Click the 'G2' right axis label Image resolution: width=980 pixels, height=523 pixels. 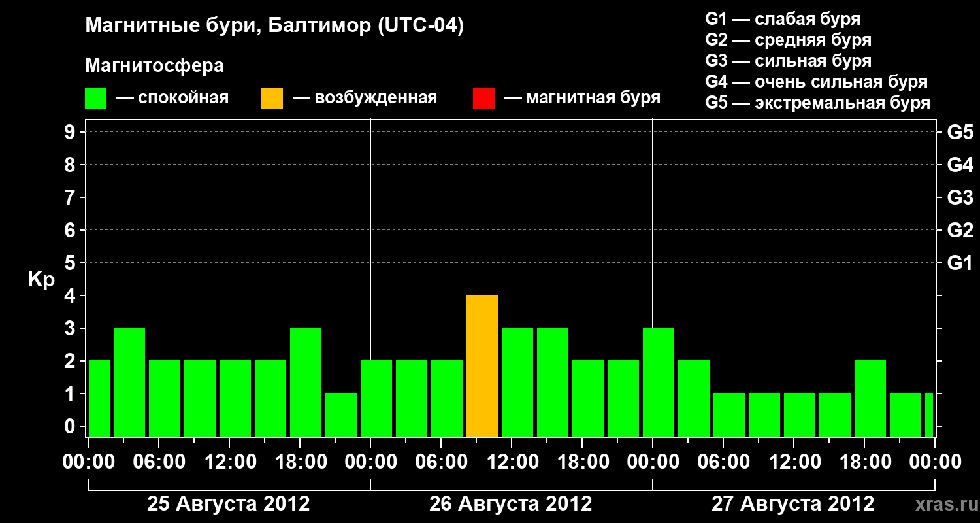[960, 231]
